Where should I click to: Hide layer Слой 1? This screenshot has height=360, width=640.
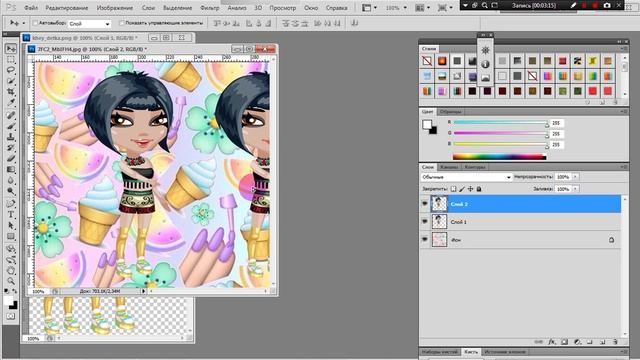[x=425, y=221]
